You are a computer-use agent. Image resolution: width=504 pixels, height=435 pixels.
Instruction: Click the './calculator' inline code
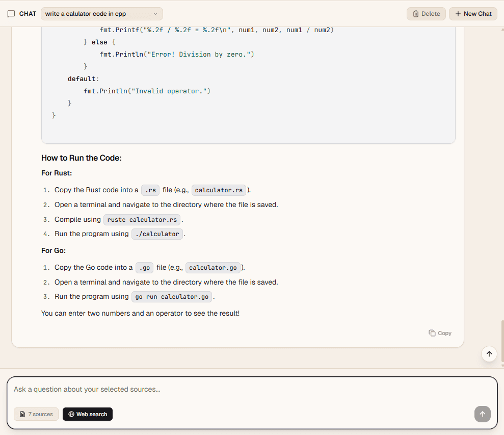(x=157, y=234)
